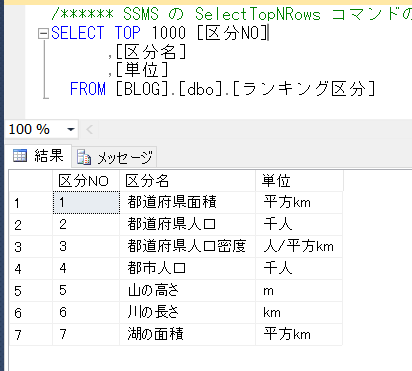Viewport: 412px width, 371px height.
Task: Click the results grid icon on 結果 tab
Action: pyautogui.click(x=20, y=156)
